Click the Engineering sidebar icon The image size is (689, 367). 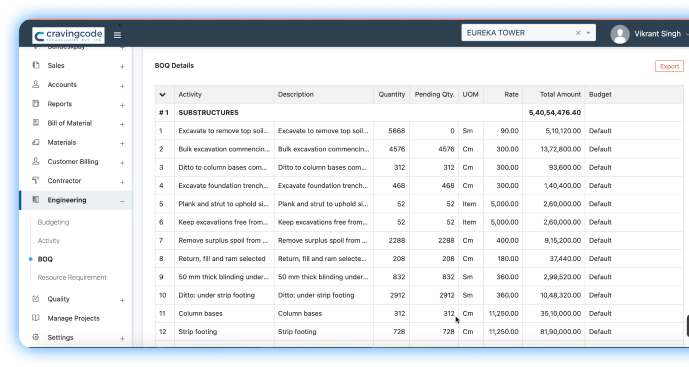point(36,200)
